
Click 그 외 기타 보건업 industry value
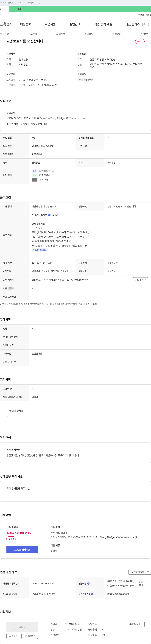(x=73, y=630)
